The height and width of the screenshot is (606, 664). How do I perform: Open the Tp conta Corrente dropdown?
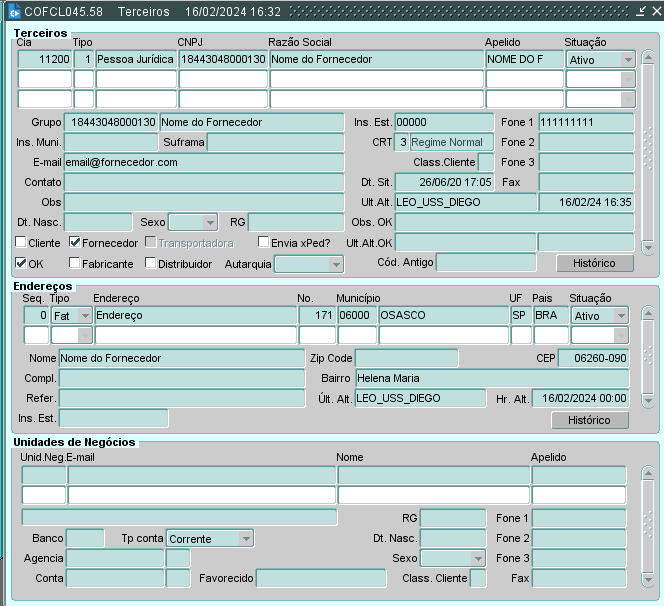pos(245,539)
